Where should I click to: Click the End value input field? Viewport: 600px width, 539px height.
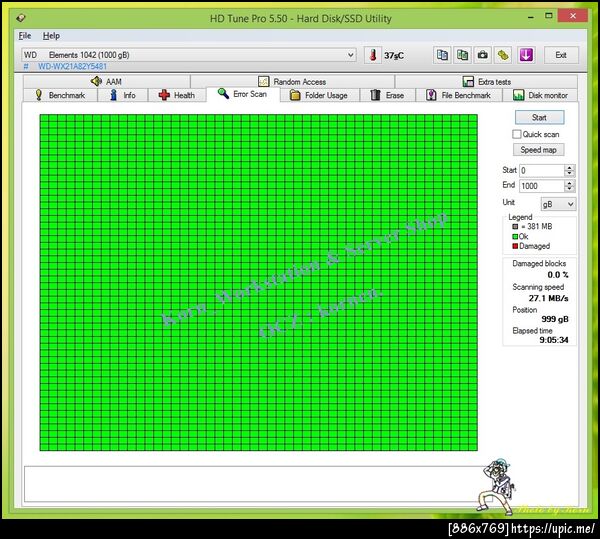542,186
